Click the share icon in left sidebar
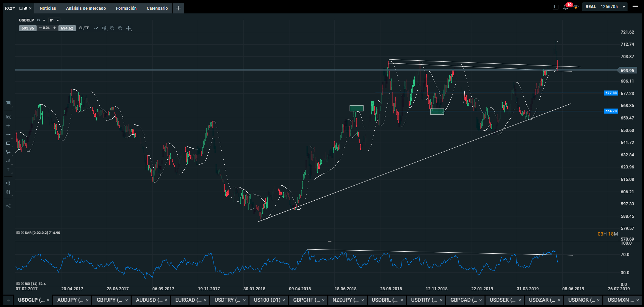Viewport: 644px width, 307px height. (x=8, y=206)
